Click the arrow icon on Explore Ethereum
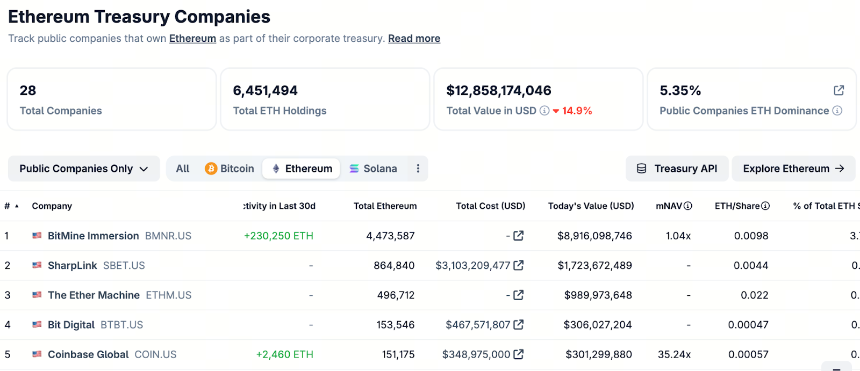This screenshot has width=860, height=371. point(839,168)
